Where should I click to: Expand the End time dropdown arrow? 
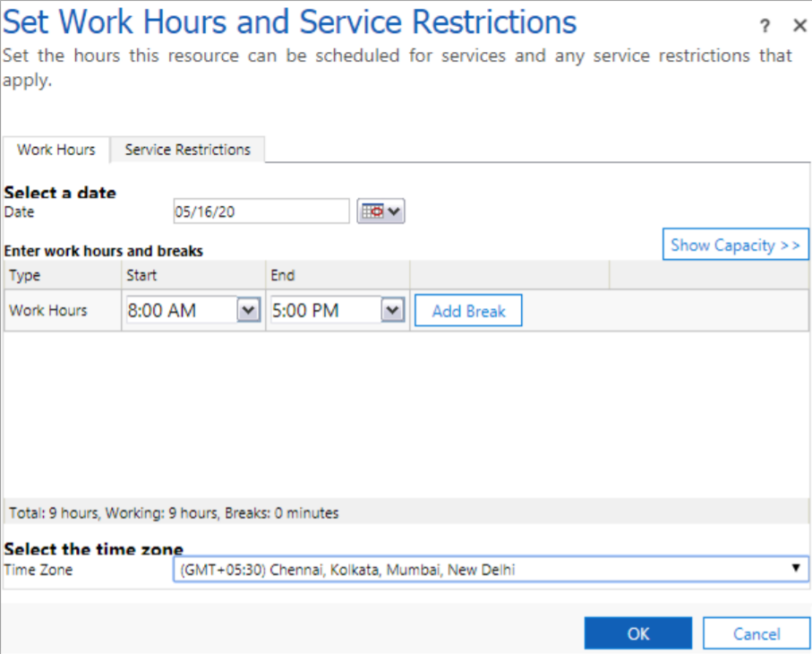pyautogui.click(x=392, y=311)
